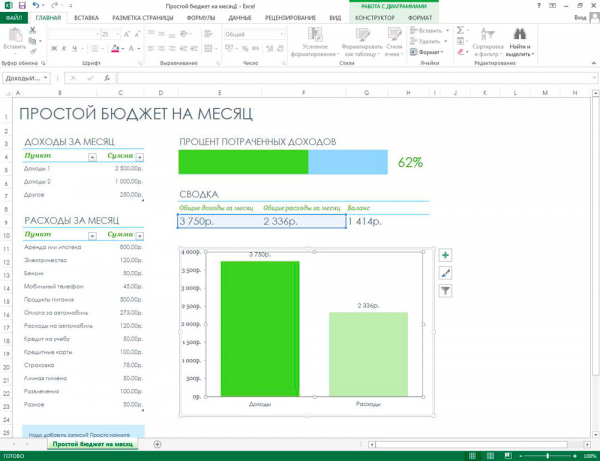The height and width of the screenshot is (461, 600).
Task: Toggle italic (К) formatting
Action: 64,49
